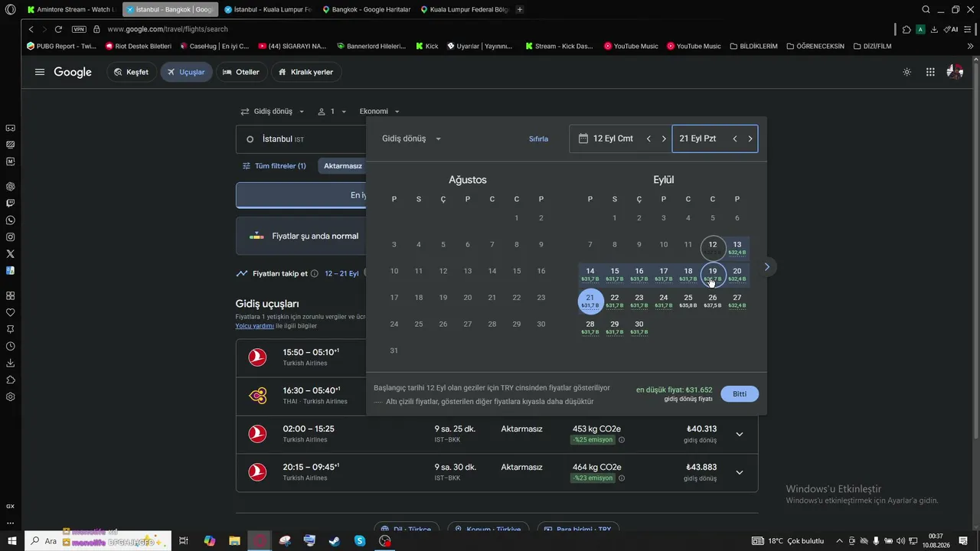The height and width of the screenshot is (551, 980).
Task: Open the browser extensions cube icon
Action: tap(906, 29)
